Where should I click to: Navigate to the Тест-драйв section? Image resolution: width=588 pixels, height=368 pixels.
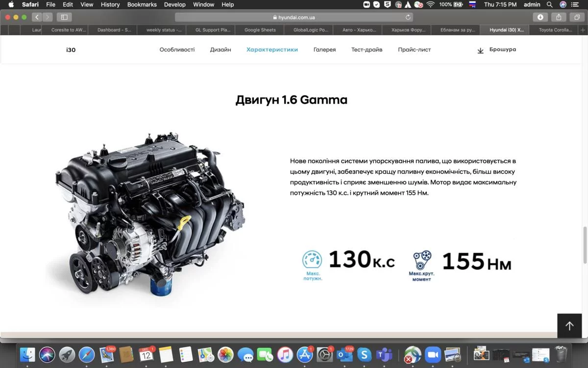click(367, 50)
